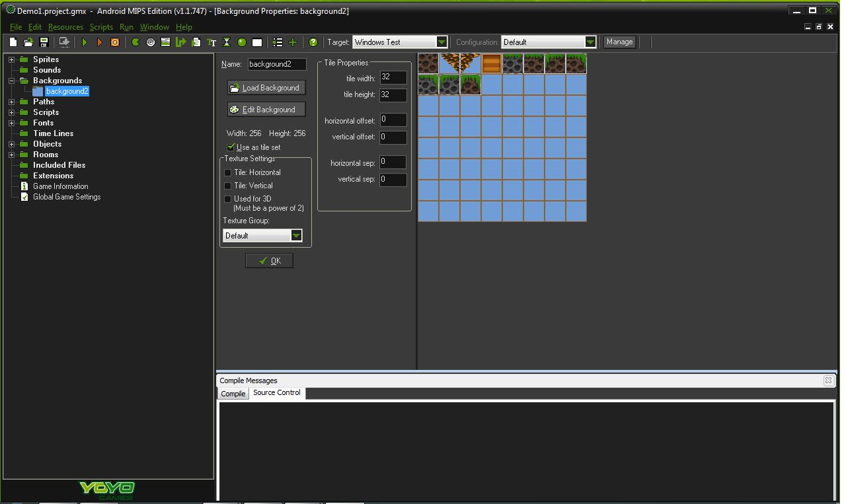This screenshot has width=846, height=504.
Task: Create an object using the green ball icon
Action: point(242,42)
